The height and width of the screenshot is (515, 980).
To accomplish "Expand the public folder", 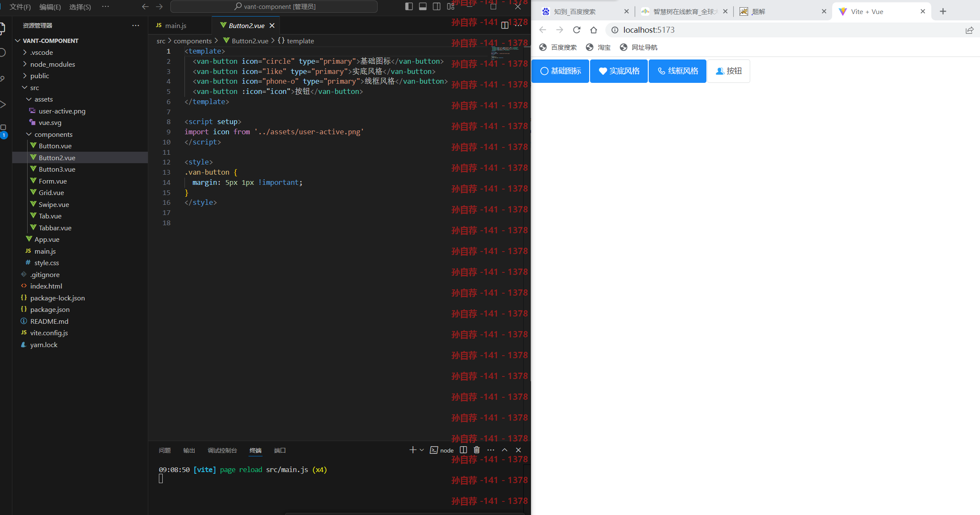I will pyautogui.click(x=40, y=76).
